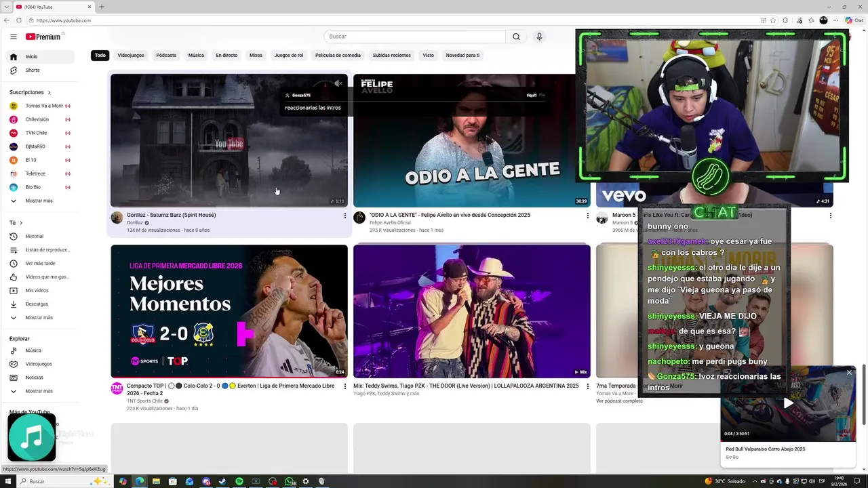Select the Podcasts filter chip
This screenshot has height=488, width=868.
click(x=166, y=56)
